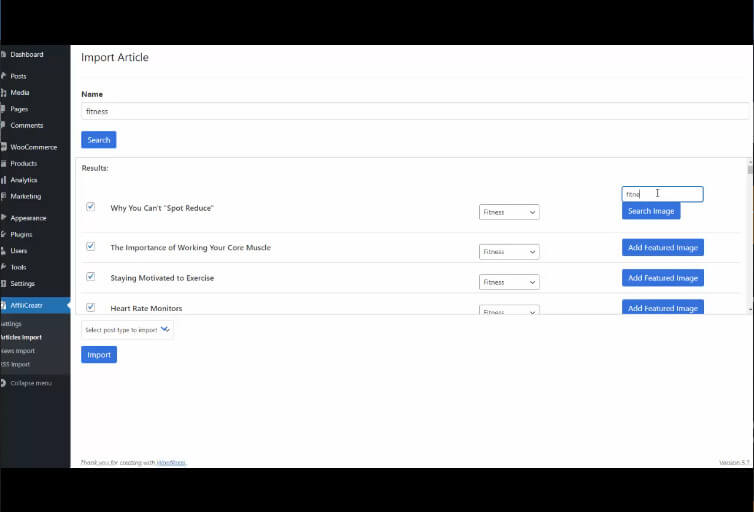Add Featured Image for Core Muscle article
Viewport: 754px width, 512px height.
pos(663,248)
